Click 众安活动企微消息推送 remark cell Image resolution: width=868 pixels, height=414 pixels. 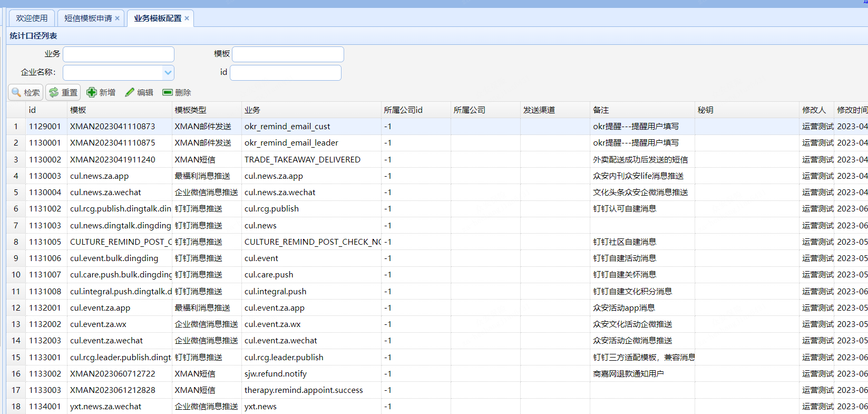click(642, 340)
